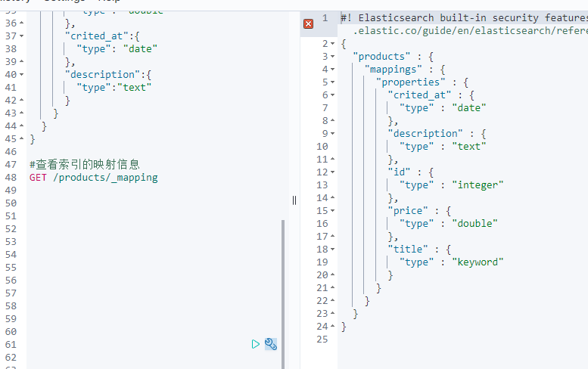Click "properties" key in the response

coord(411,82)
